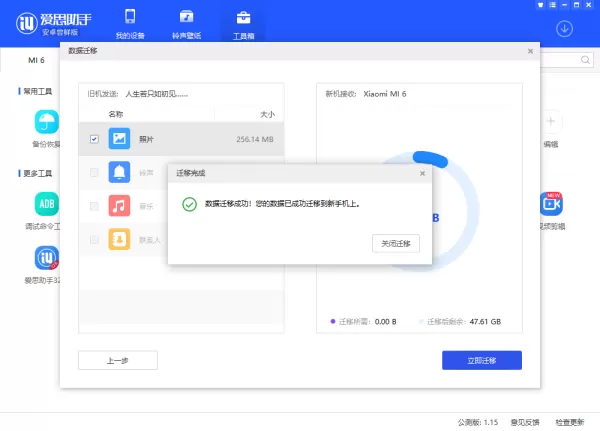Toggle the 铃声 checkbox

pos(94,173)
